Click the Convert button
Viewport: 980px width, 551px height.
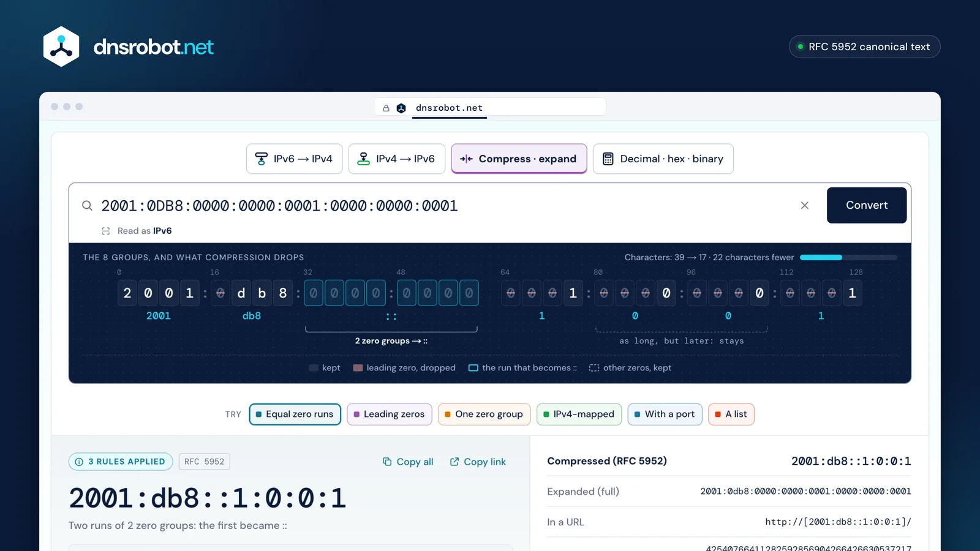pyautogui.click(x=867, y=205)
